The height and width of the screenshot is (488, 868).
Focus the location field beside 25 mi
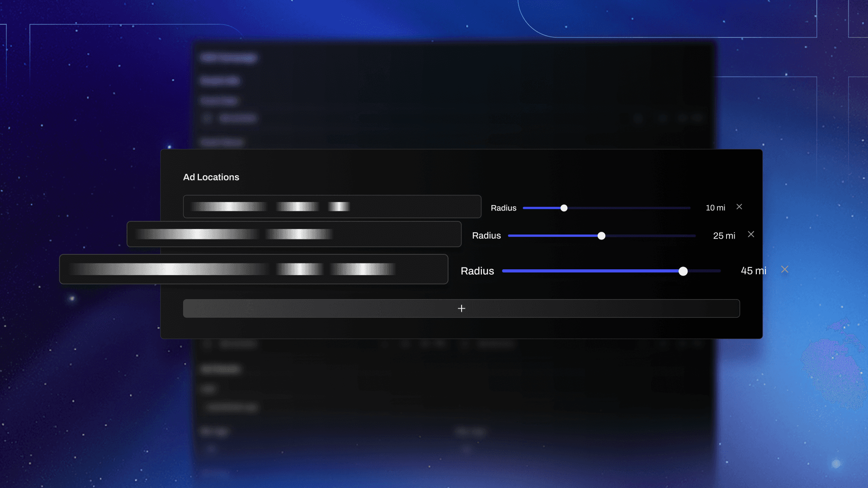coord(294,234)
